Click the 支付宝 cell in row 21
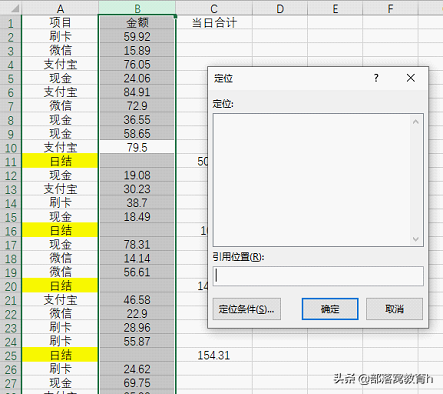 click(x=60, y=300)
